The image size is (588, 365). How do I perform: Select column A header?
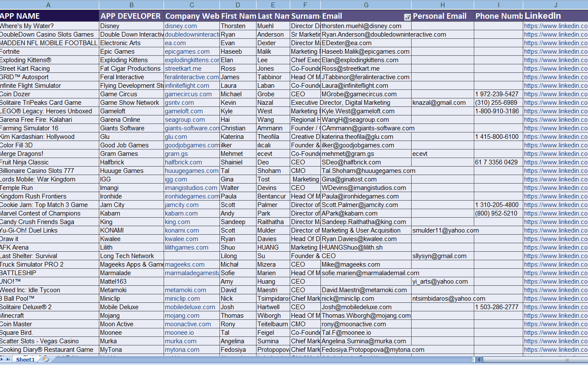[x=49, y=5]
